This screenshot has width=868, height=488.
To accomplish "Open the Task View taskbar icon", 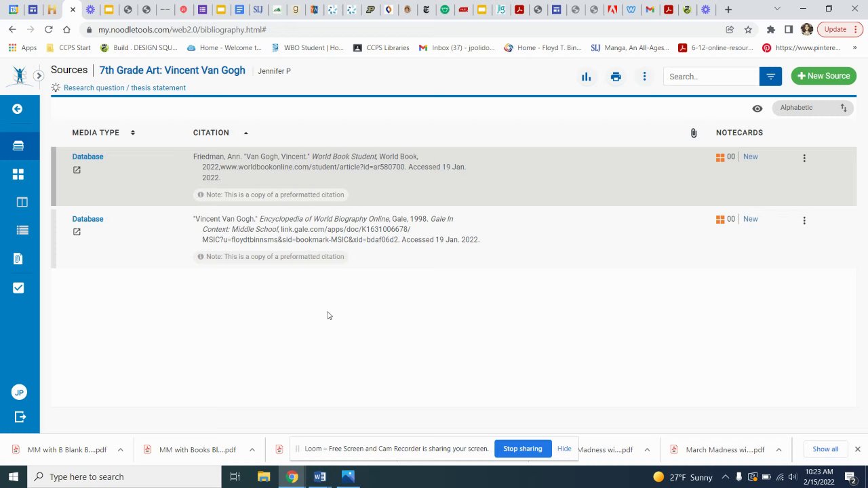I will pos(235,476).
